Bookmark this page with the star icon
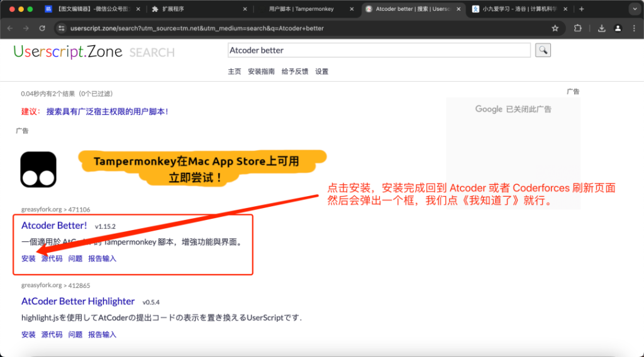 click(555, 28)
